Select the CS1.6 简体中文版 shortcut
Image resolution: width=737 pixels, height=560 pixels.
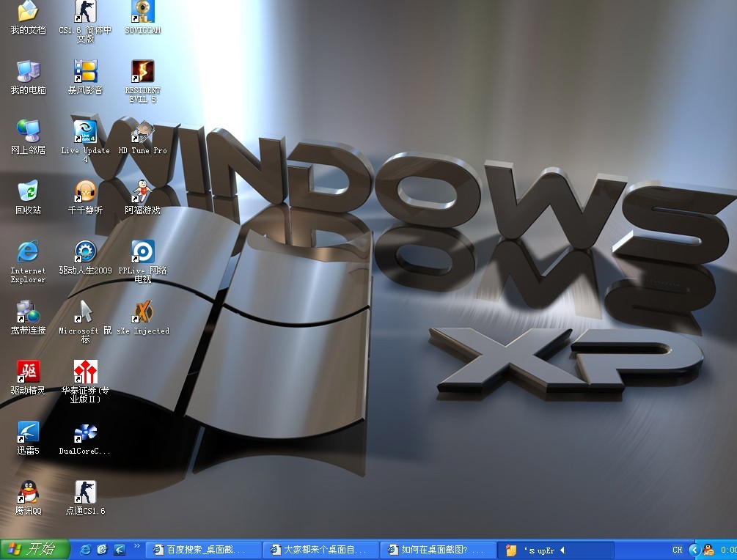point(85,21)
